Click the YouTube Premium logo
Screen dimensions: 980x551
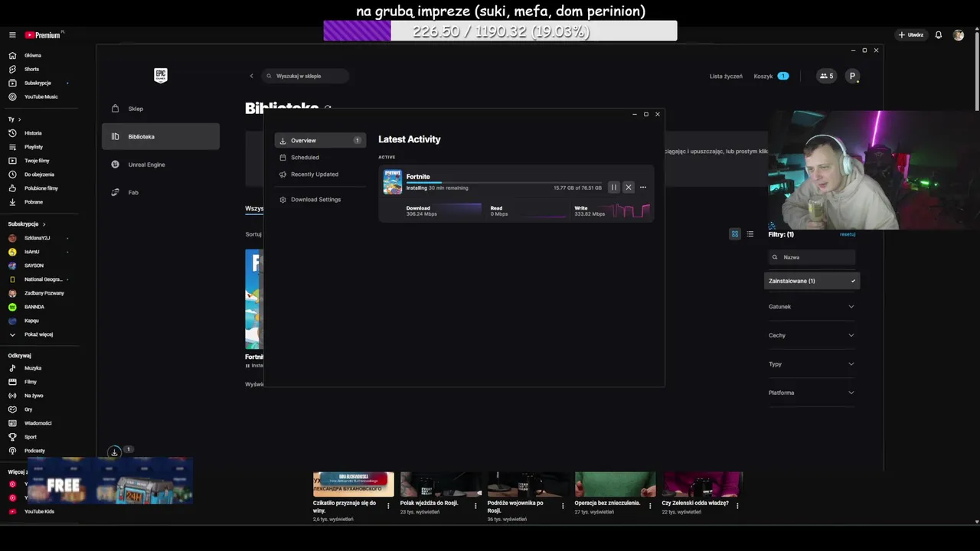[43, 35]
